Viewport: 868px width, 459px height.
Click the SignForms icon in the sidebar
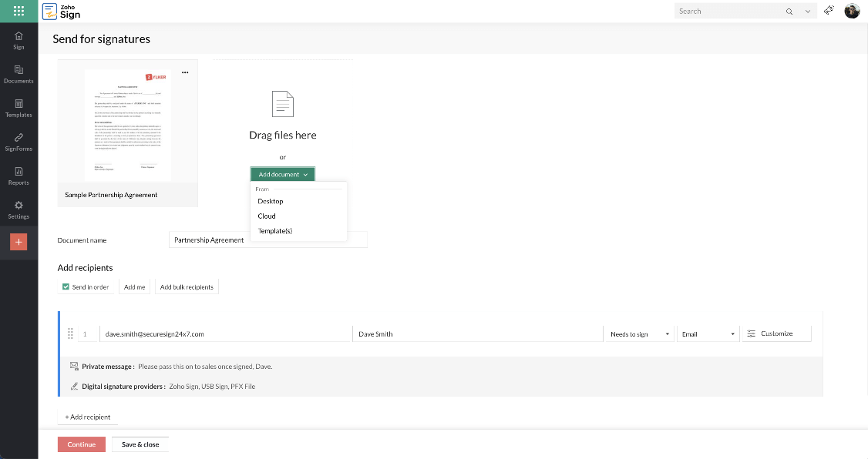click(18, 142)
